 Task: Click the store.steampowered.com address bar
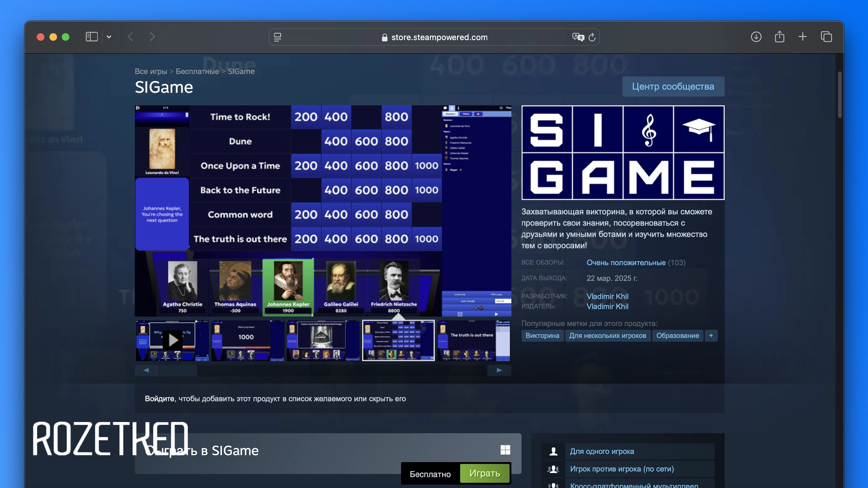pos(434,37)
